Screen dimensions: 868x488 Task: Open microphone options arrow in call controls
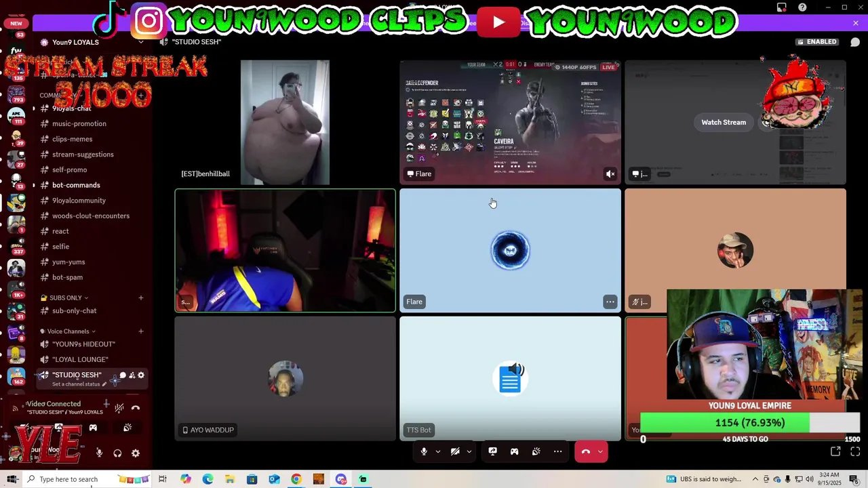pyautogui.click(x=437, y=451)
